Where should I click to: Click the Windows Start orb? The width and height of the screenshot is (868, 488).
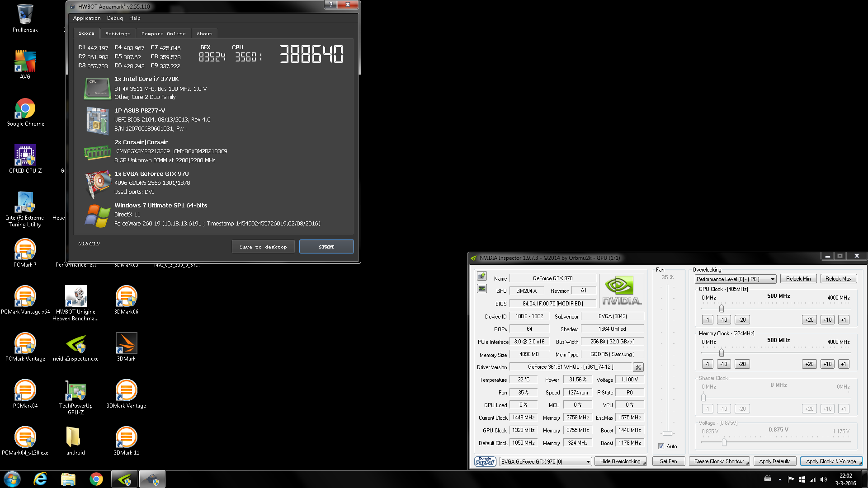12,479
